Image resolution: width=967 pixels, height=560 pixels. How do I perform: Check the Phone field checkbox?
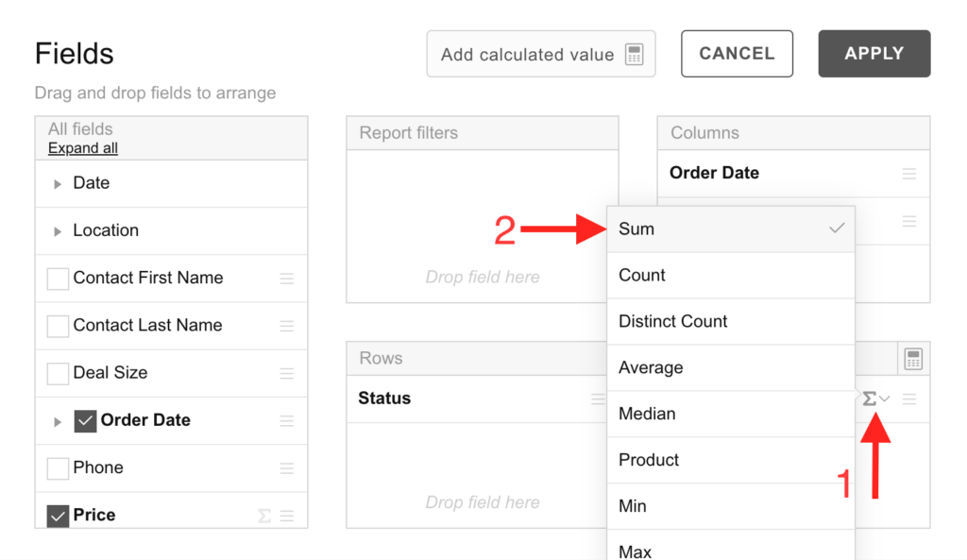(x=57, y=467)
